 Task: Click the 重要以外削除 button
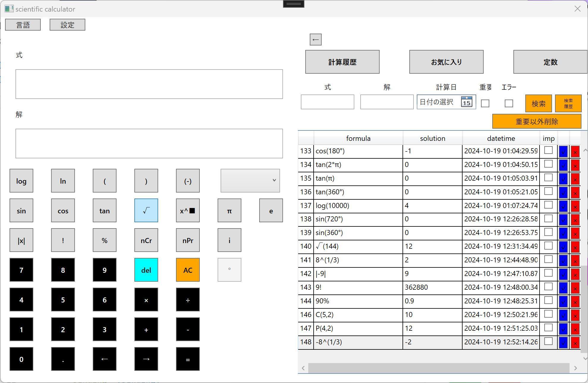[537, 121]
